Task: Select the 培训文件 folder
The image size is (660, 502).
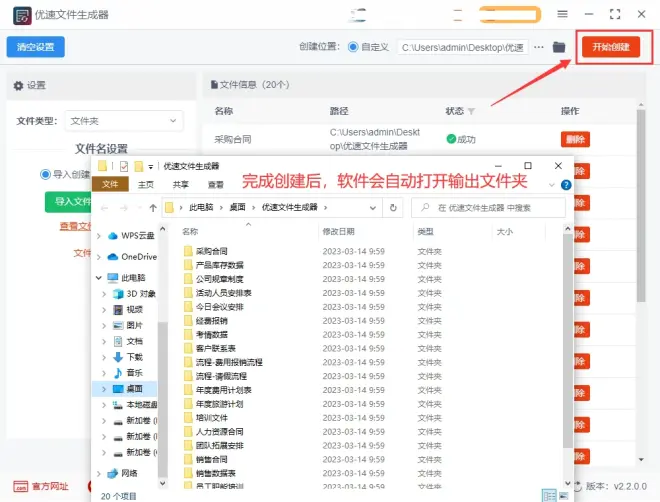Action: pyautogui.click(x=206, y=418)
